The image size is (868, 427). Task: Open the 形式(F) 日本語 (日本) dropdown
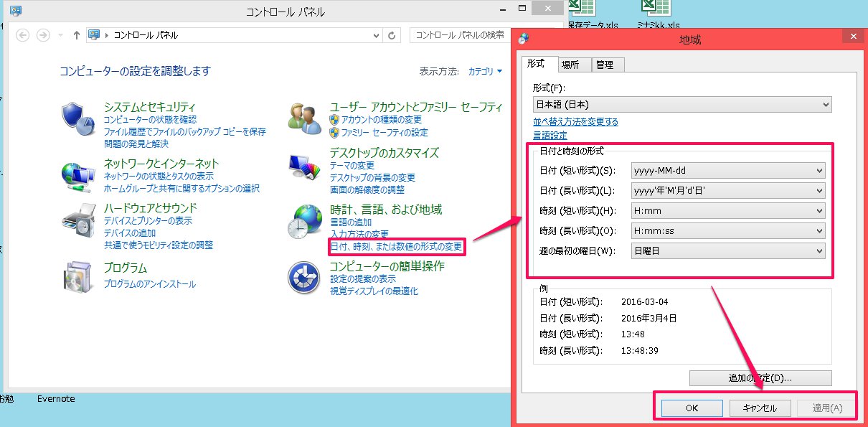[682, 105]
